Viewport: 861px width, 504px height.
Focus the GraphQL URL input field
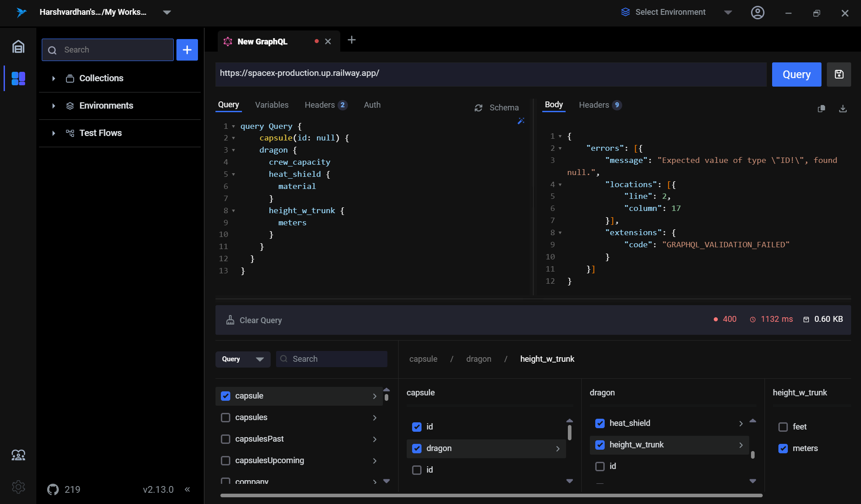[x=491, y=74]
